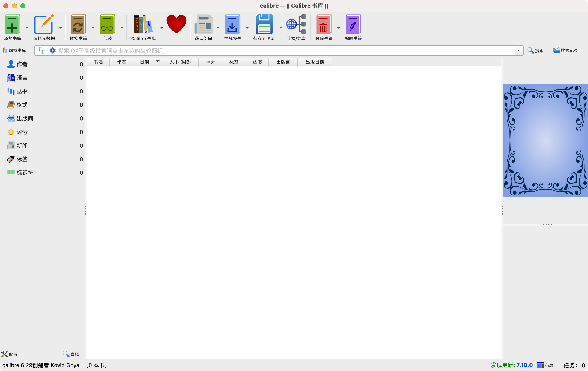Viewport: 588px width, 371px height.
Task: Sort by 丛书 column header
Action: (257, 62)
